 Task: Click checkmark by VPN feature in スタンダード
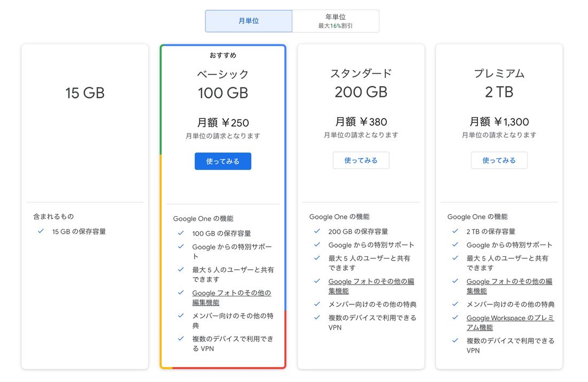click(x=317, y=317)
